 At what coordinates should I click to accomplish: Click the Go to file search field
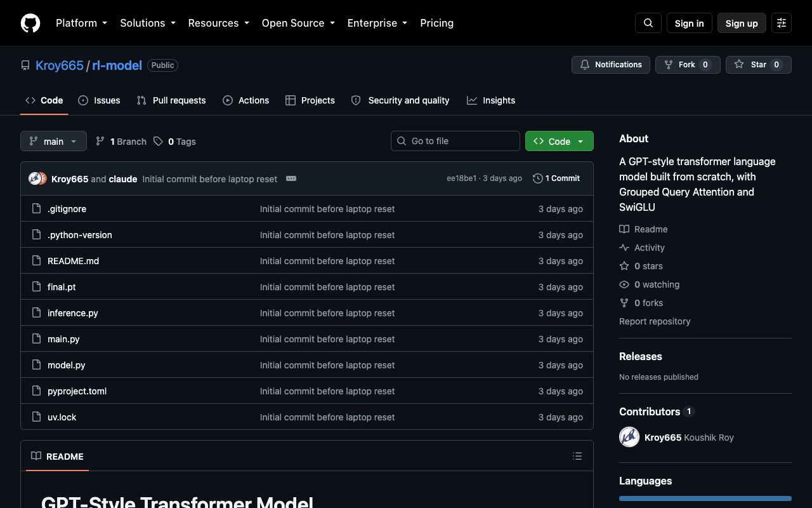pyautogui.click(x=455, y=141)
